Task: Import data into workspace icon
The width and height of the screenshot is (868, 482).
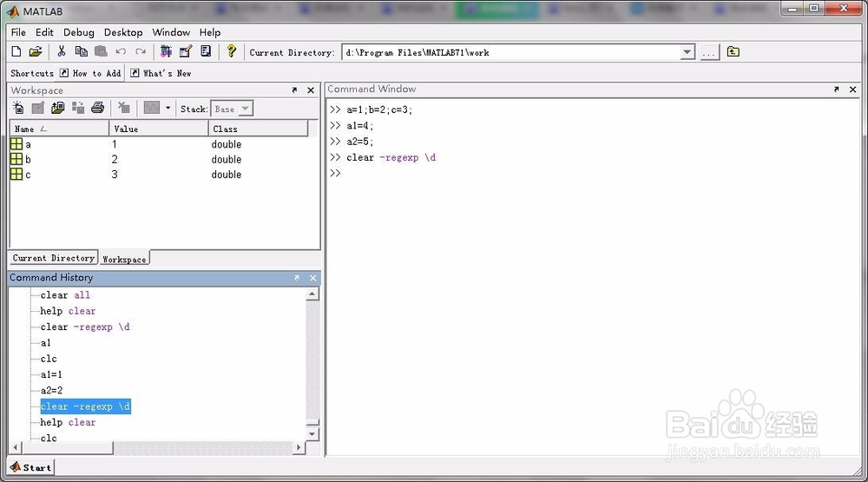Action: point(57,108)
